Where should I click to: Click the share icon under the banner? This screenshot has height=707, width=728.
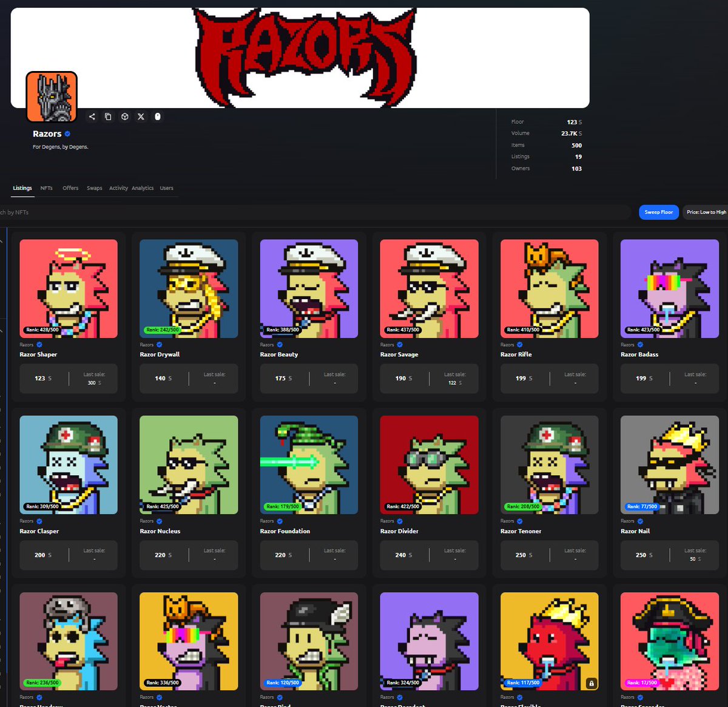coord(92,117)
